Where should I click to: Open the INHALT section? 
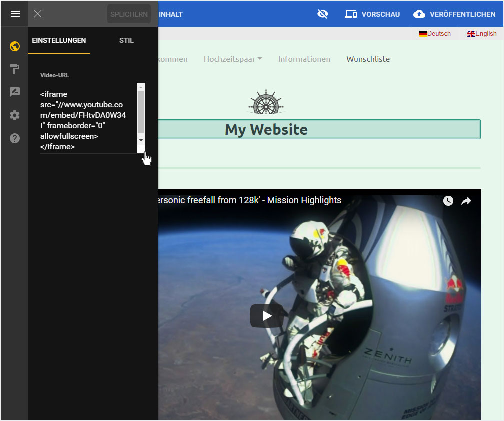pyautogui.click(x=170, y=14)
